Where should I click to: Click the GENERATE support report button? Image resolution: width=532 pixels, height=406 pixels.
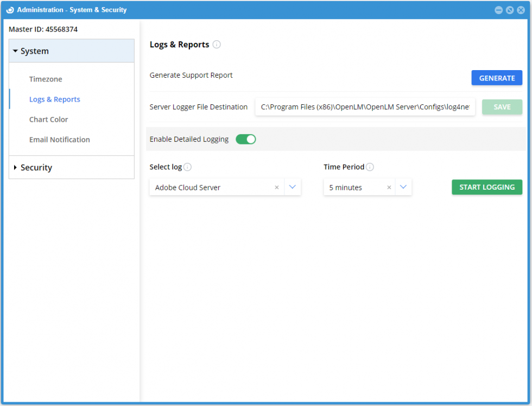pos(497,78)
